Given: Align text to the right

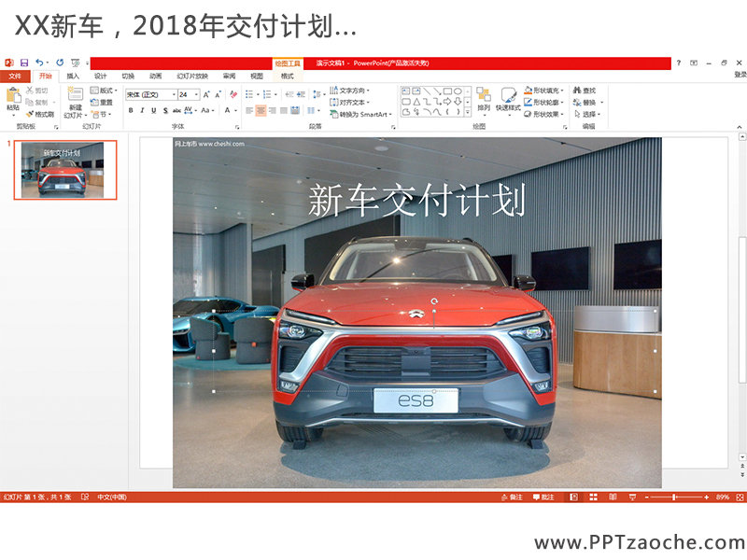Looking at the screenshot, I should tap(272, 110).
